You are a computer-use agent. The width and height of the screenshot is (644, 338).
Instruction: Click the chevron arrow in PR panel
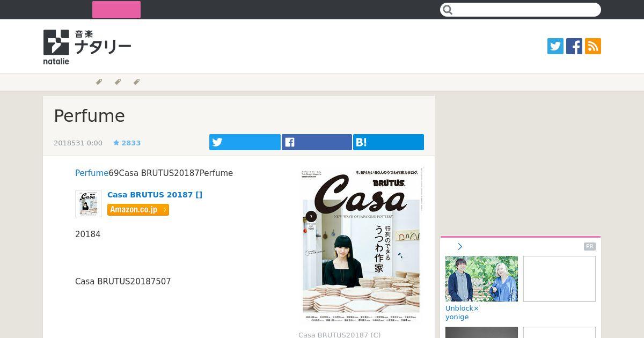click(x=460, y=247)
